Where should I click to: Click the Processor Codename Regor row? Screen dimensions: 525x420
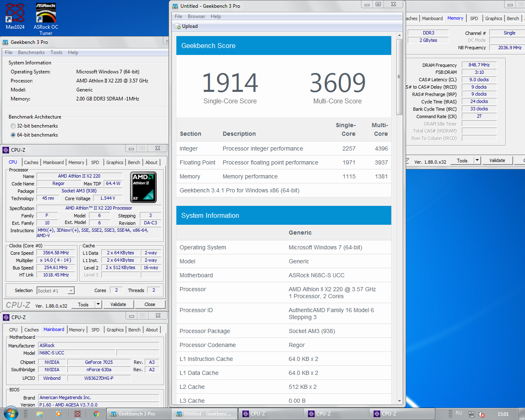coord(284,345)
